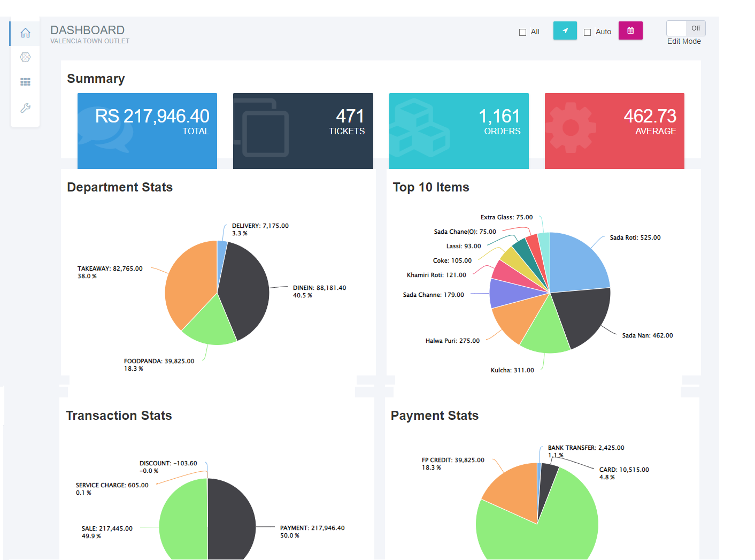Check the All checkbox
This screenshot has width=755, height=560.
click(x=522, y=32)
